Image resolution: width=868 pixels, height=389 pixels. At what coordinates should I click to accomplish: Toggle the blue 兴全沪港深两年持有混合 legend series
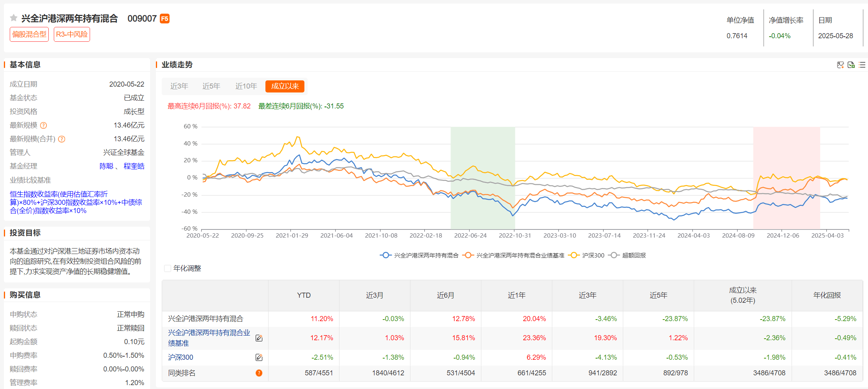[x=419, y=255]
